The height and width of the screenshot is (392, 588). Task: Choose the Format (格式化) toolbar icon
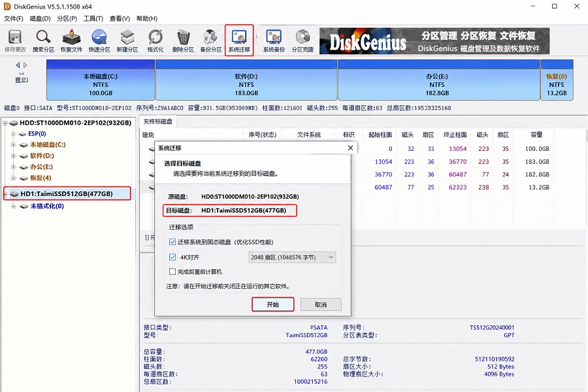[x=155, y=41]
